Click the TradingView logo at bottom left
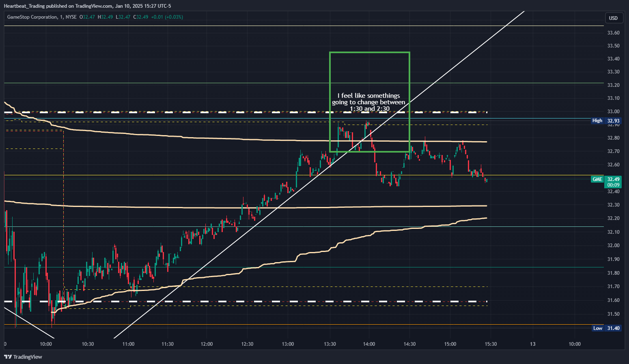The height and width of the screenshot is (364, 629). click(23, 357)
